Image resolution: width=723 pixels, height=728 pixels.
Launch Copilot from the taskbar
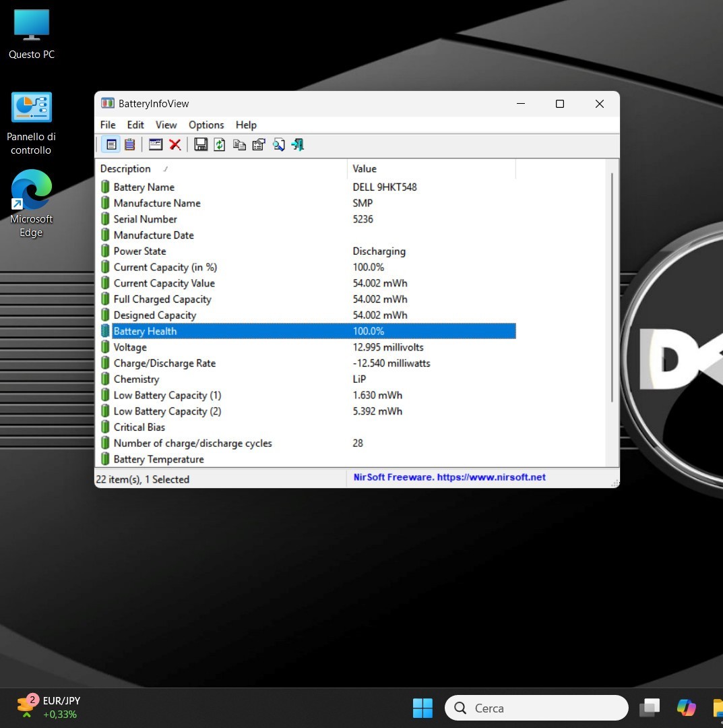[686, 708]
